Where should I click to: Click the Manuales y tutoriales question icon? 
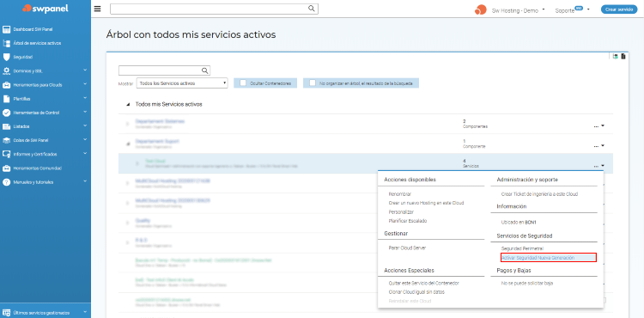click(x=6, y=182)
